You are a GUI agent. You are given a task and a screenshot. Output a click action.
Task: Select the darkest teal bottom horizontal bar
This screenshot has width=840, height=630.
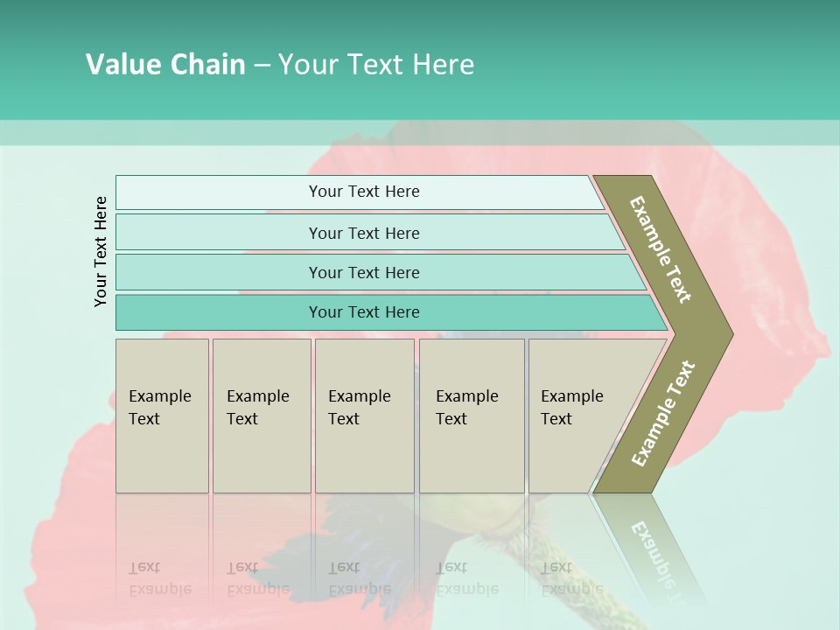click(363, 312)
